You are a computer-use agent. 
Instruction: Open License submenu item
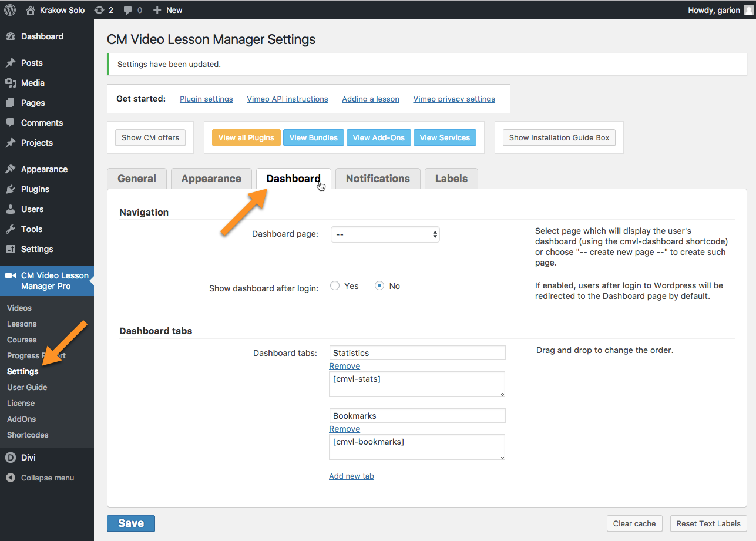point(21,403)
